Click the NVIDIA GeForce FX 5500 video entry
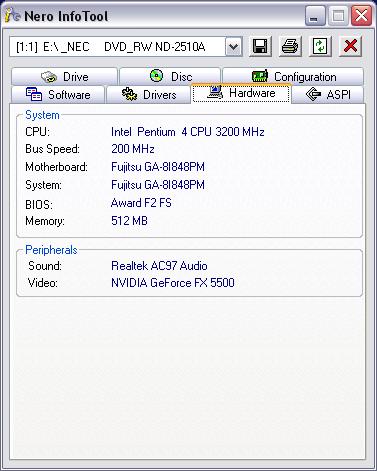 point(173,283)
